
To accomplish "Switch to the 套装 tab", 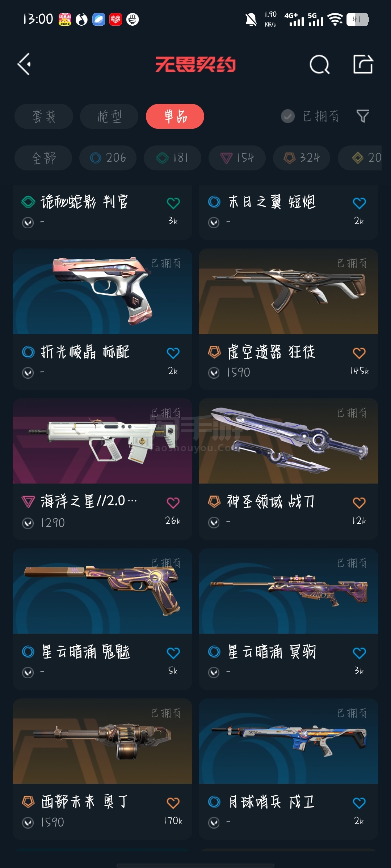I will pyautogui.click(x=44, y=116).
